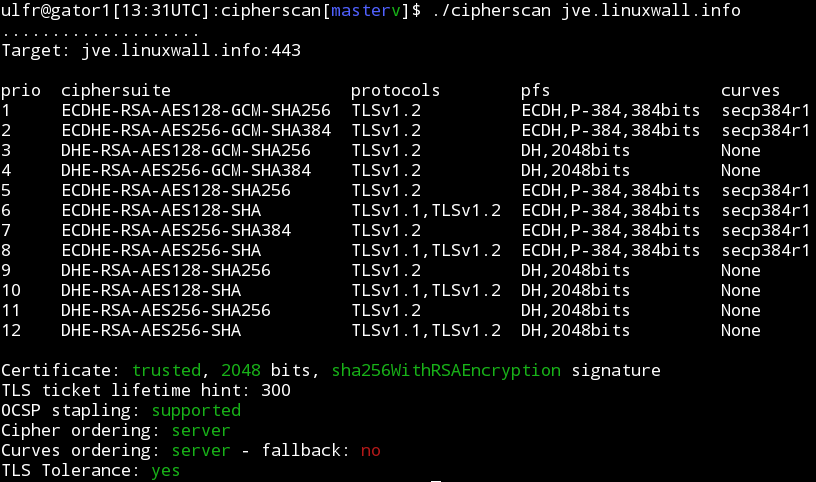Click DHE-RSA-AES256-SHA in row 12
This screenshot has width=816, height=482.
pyautogui.click(x=151, y=331)
